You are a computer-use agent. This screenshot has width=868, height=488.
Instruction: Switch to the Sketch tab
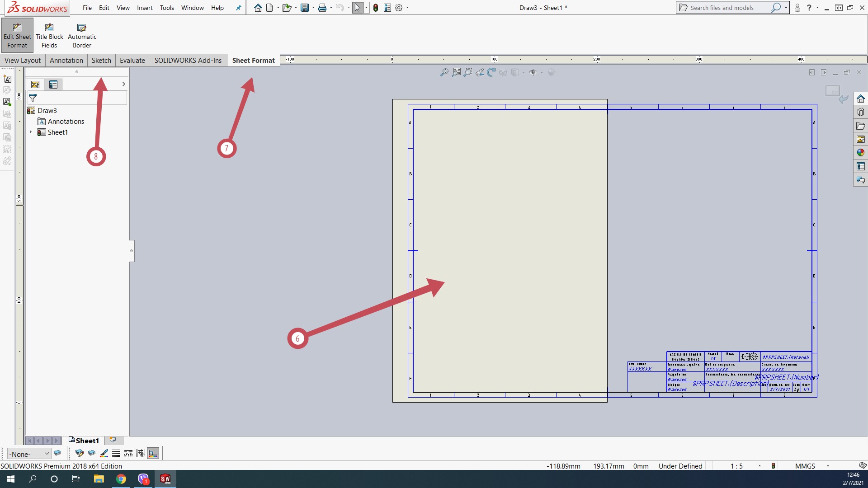(x=101, y=60)
